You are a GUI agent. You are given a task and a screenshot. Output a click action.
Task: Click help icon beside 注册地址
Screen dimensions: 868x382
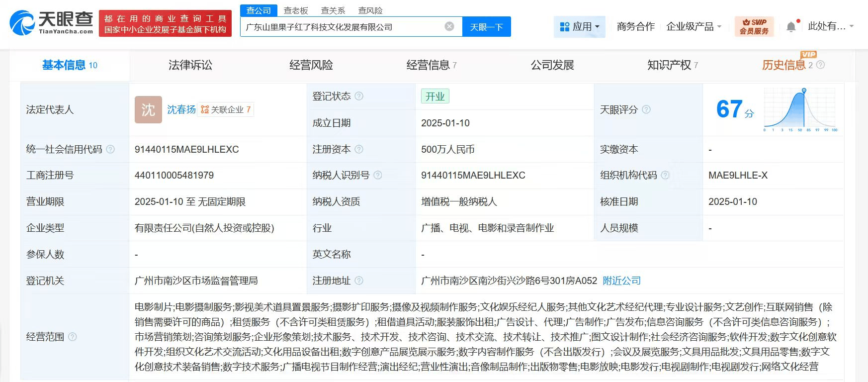click(x=359, y=281)
